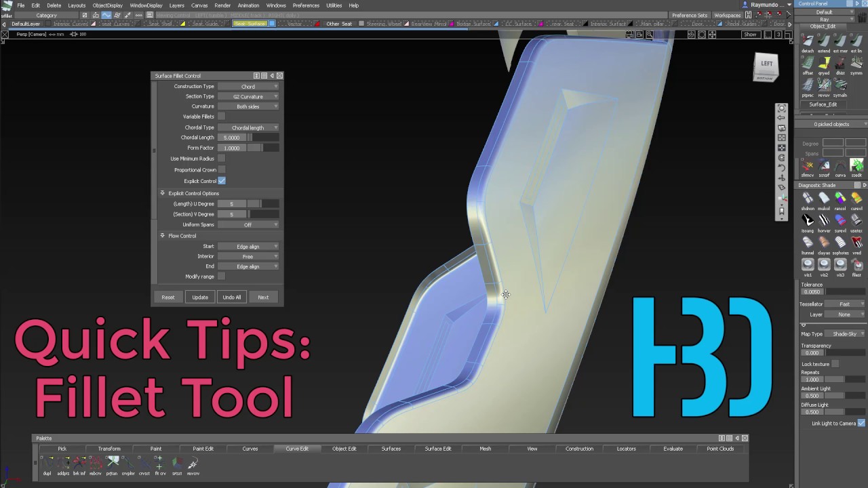Image resolution: width=868 pixels, height=488 pixels.
Task: Open the Map Type Shade-Sky dropdown
Action: 845,334
